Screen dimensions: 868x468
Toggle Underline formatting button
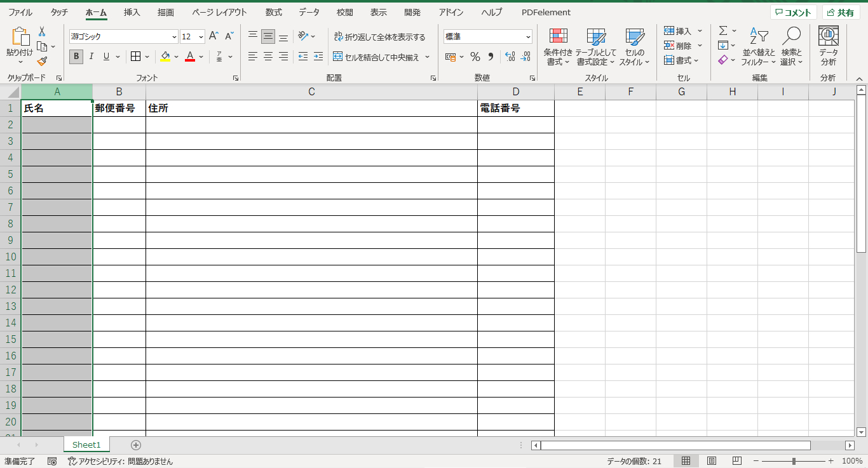pyautogui.click(x=106, y=57)
